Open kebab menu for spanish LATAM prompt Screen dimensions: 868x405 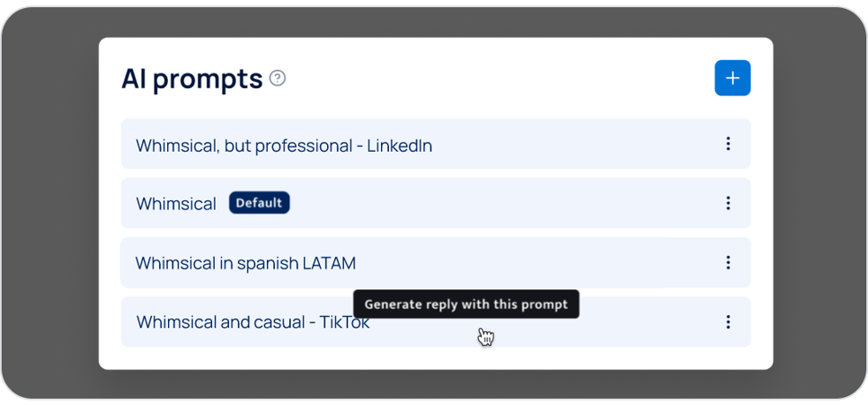(728, 262)
